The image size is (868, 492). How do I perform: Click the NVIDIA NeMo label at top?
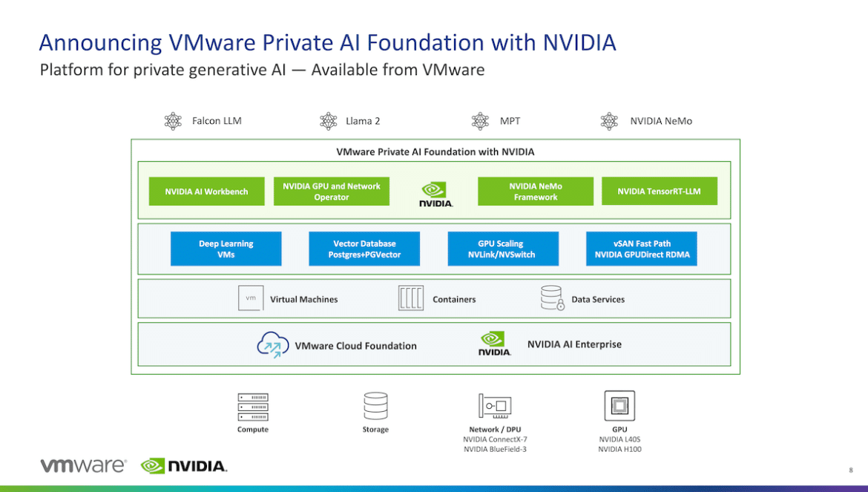pyautogui.click(x=661, y=121)
